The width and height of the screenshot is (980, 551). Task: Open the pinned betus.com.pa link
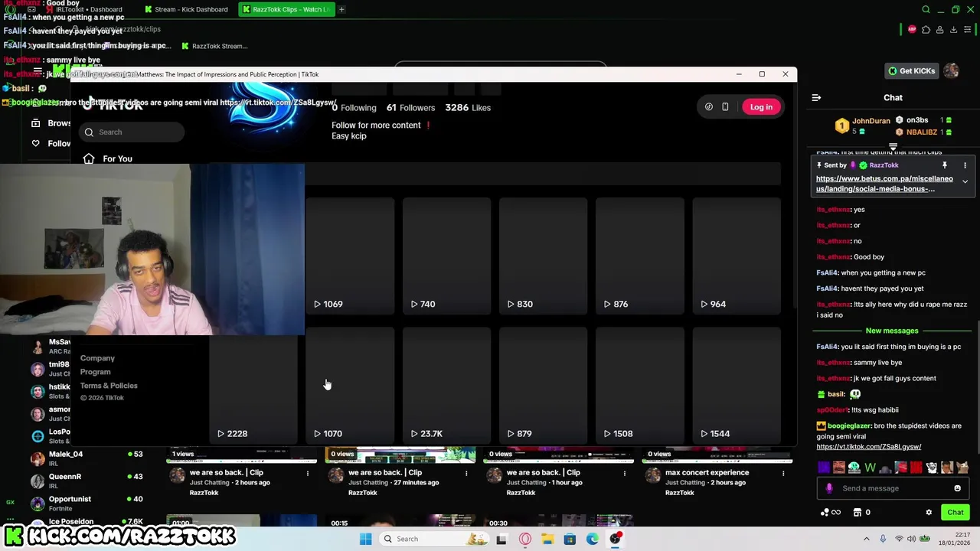click(x=884, y=184)
